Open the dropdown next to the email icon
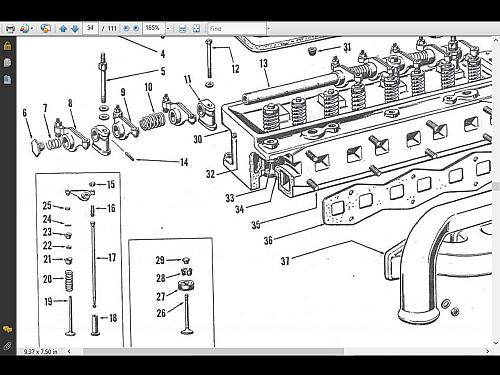 32,29
